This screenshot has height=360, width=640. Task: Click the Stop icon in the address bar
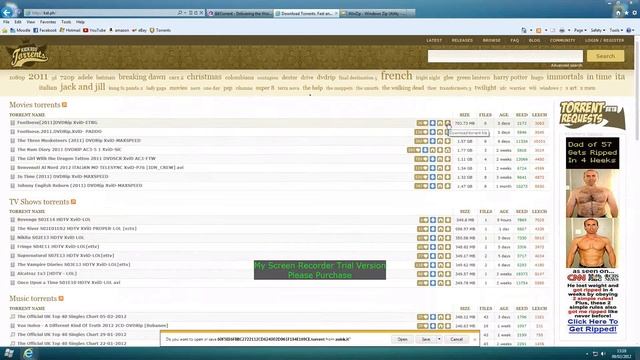coord(201,13)
